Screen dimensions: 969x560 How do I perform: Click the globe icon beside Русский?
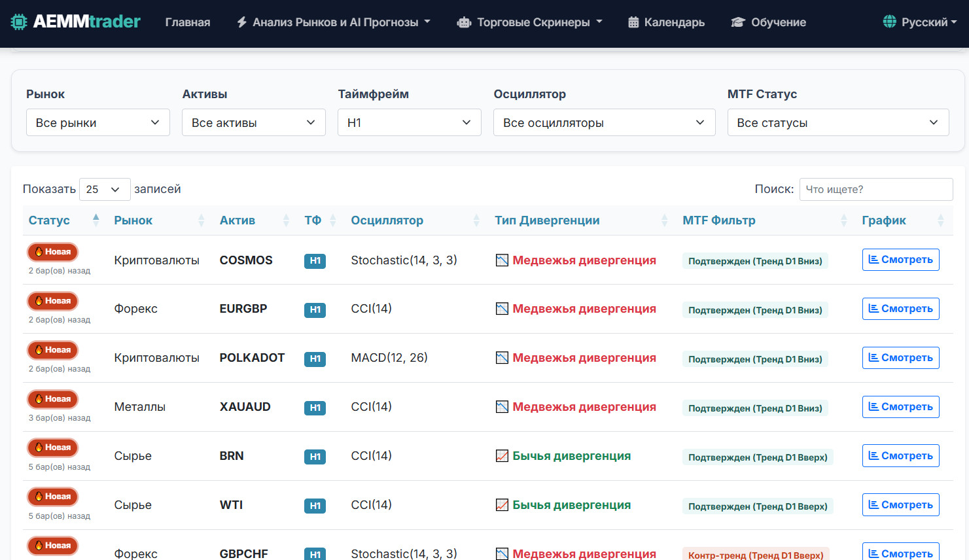pyautogui.click(x=890, y=22)
